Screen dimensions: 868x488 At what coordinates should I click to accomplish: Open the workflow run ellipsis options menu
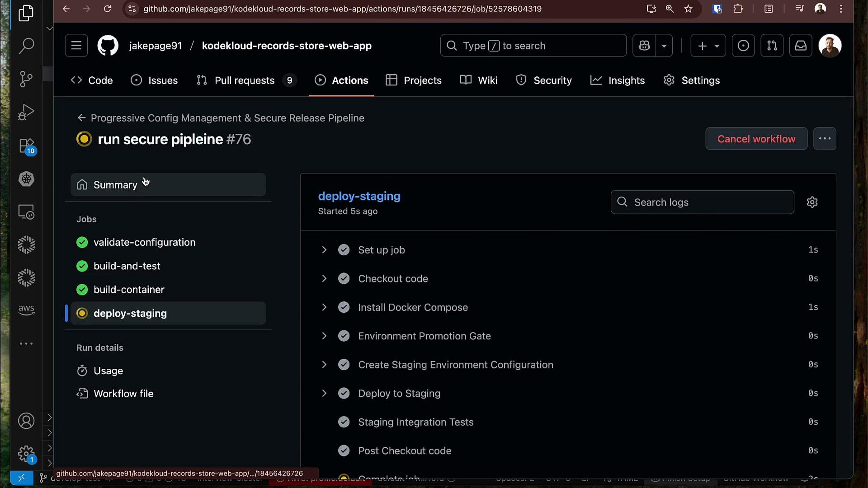tap(825, 139)
